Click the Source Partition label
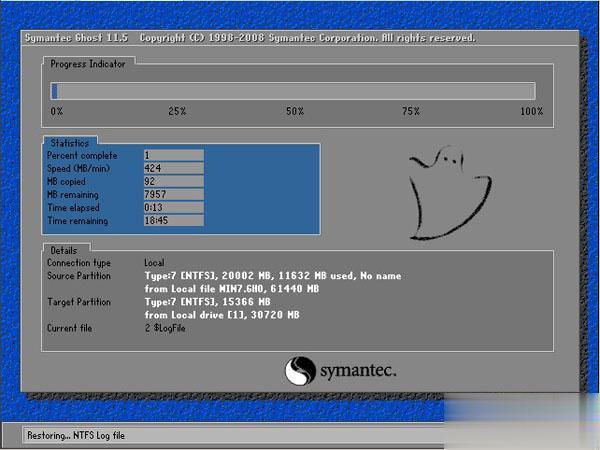The width and height of the screenshot is (600, 450). click(x=79, y=276)
